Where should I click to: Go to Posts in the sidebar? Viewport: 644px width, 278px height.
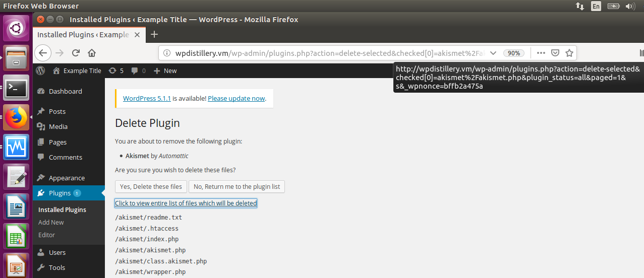(69, 111)
